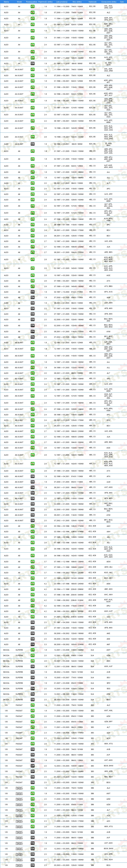Click the PB icon in the VW Passat 3B3 1.6 ALZ row
Viewport: 127px width, 868px height.
[33, 705]
